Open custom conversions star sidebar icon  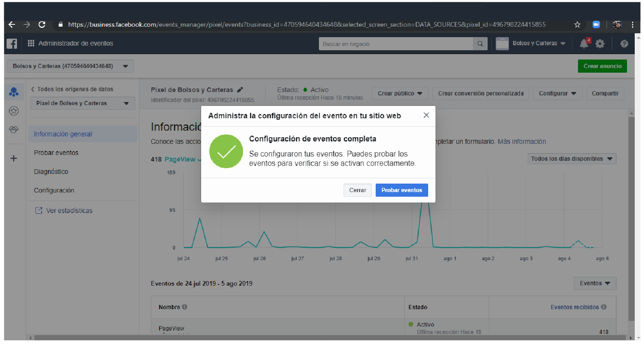pos(14,111)
